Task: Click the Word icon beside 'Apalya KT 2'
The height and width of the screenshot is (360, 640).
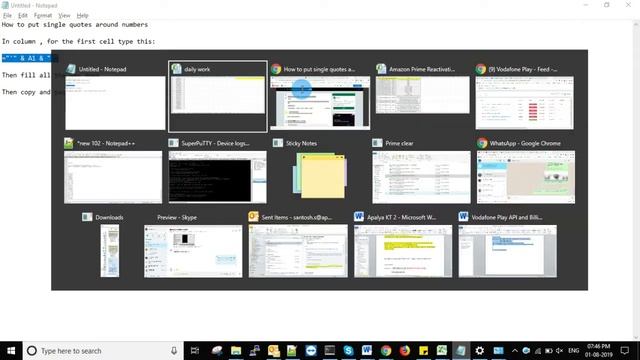Action: pyautogui.click(x=359, y=217)
